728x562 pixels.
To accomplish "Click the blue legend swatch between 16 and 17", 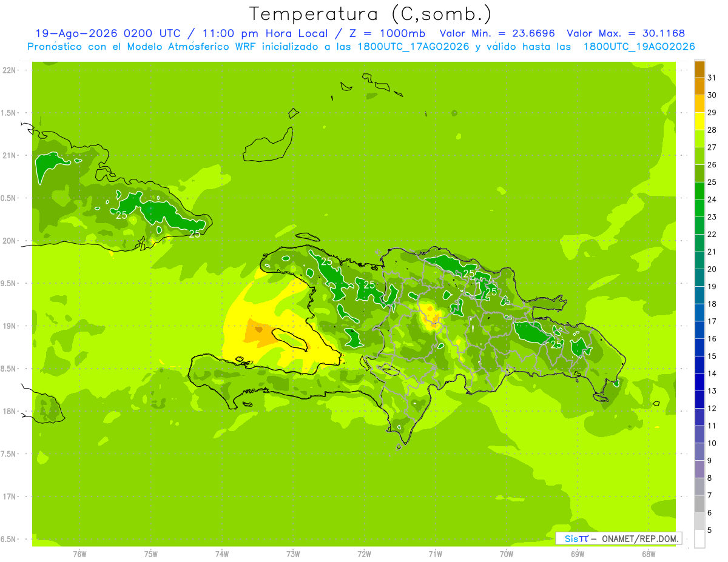I will (x=699, y=330).
